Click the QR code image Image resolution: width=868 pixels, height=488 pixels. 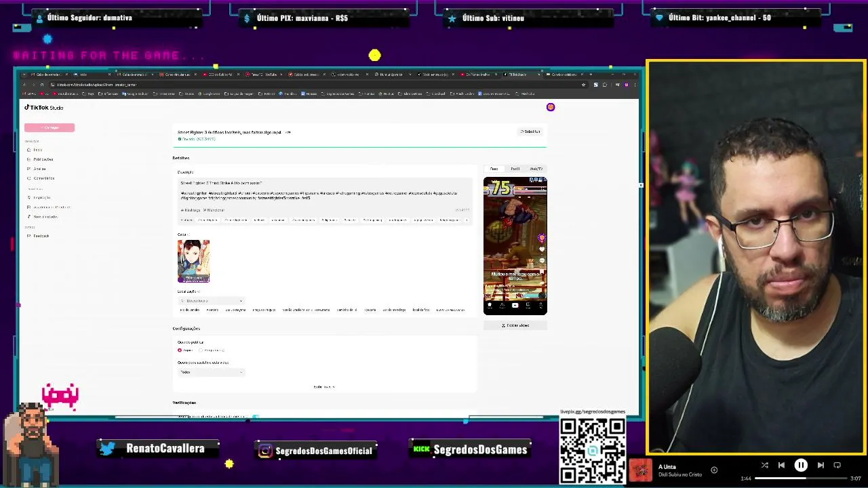coord(593,451)
